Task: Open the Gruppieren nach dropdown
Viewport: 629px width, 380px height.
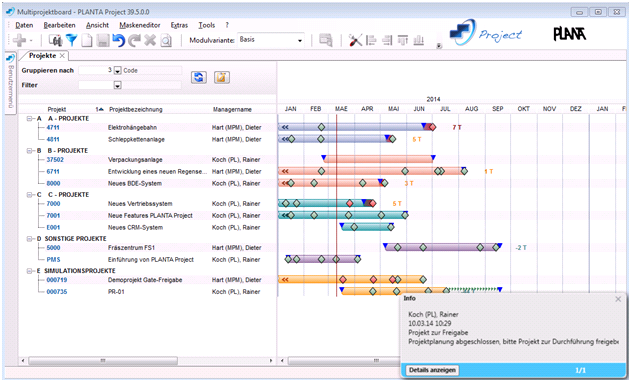Action: pos(117,71)
